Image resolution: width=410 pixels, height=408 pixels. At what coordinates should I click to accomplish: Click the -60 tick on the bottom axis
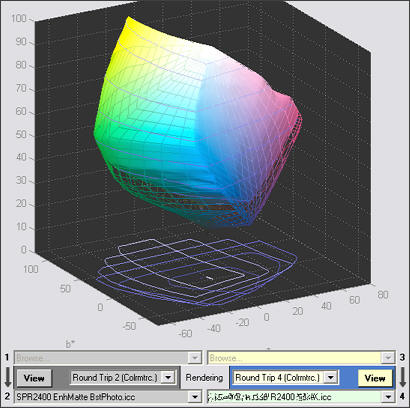pos(185,333)
